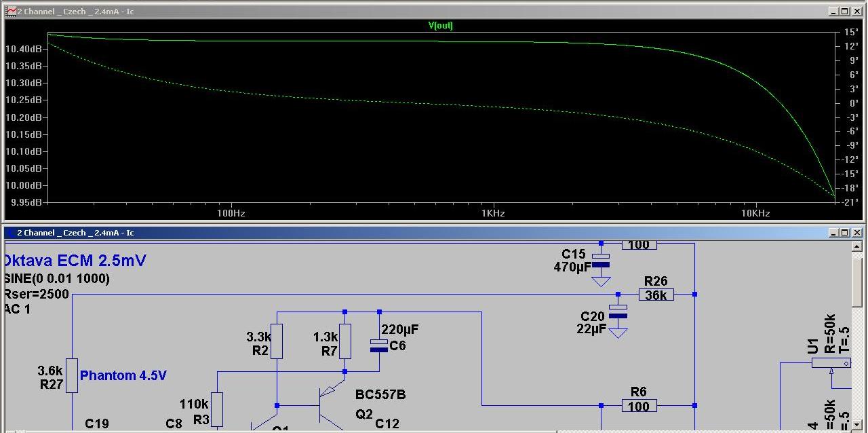Click the Phantom 4.5V label

[123, 375]
